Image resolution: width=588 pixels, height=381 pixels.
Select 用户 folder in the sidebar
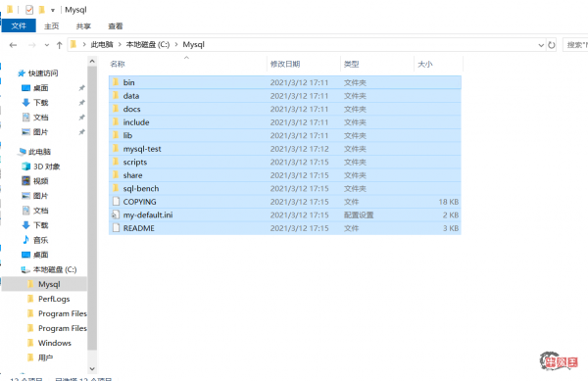pos(45,357)
